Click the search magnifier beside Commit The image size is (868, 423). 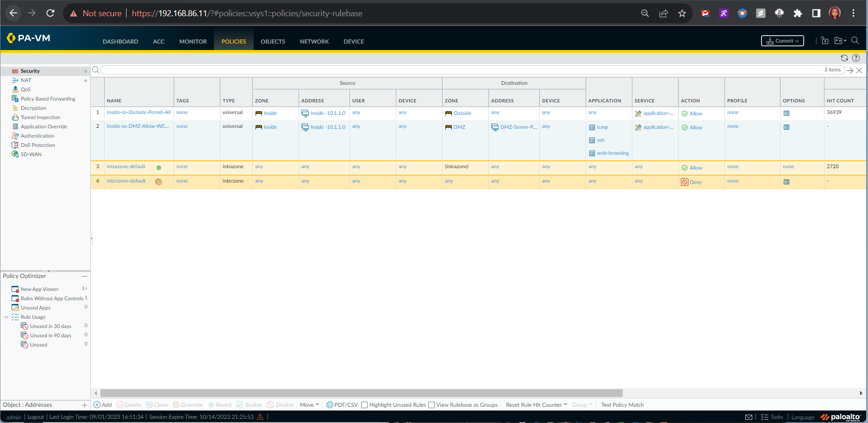point(855,41)
